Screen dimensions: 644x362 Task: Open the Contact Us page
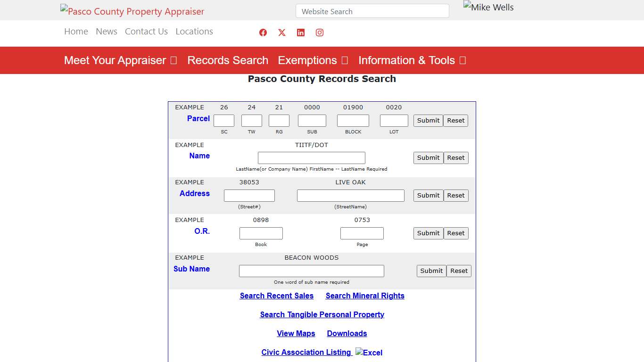[146, 31]
